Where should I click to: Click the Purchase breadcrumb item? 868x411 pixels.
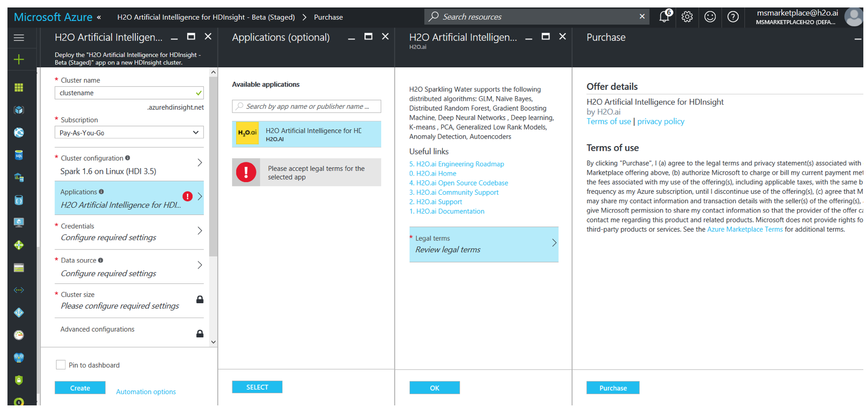coord(328,17)
